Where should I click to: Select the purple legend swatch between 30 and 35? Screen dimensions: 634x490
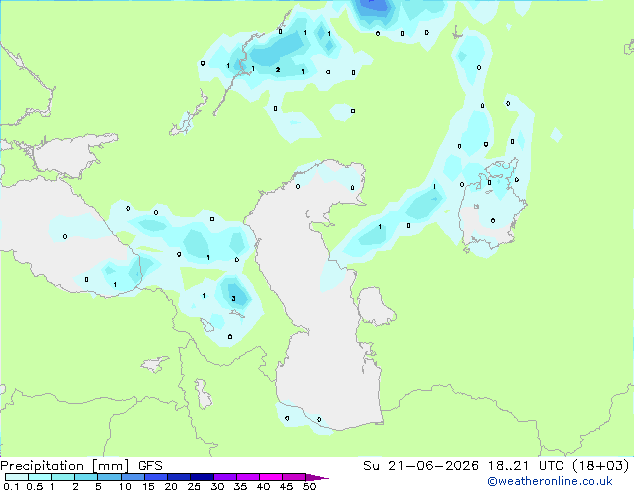(x=225, y=477)
